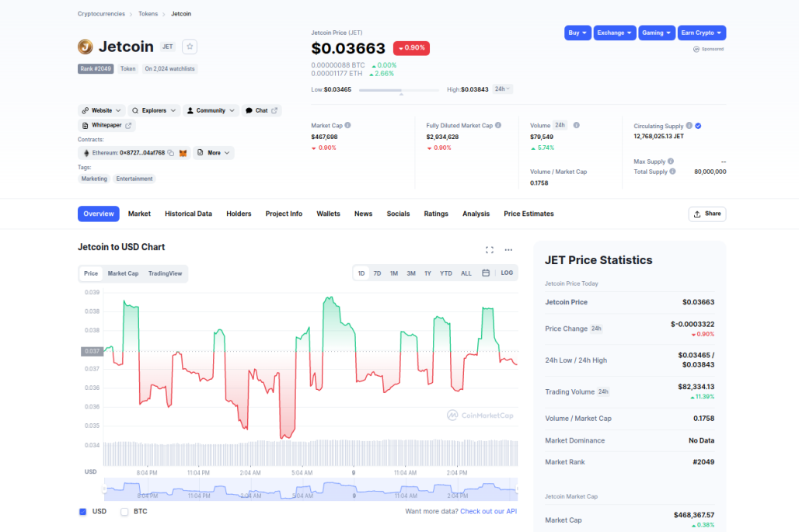This screenshot has height=532, width=799.
Task: Open the Website dropdown
Action: 101,110
